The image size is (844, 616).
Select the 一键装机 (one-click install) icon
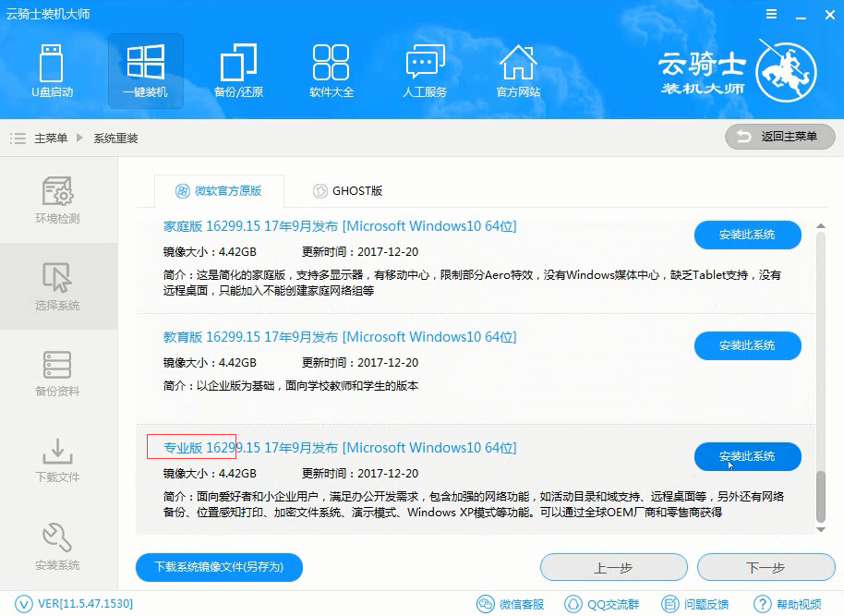(144, 69)
